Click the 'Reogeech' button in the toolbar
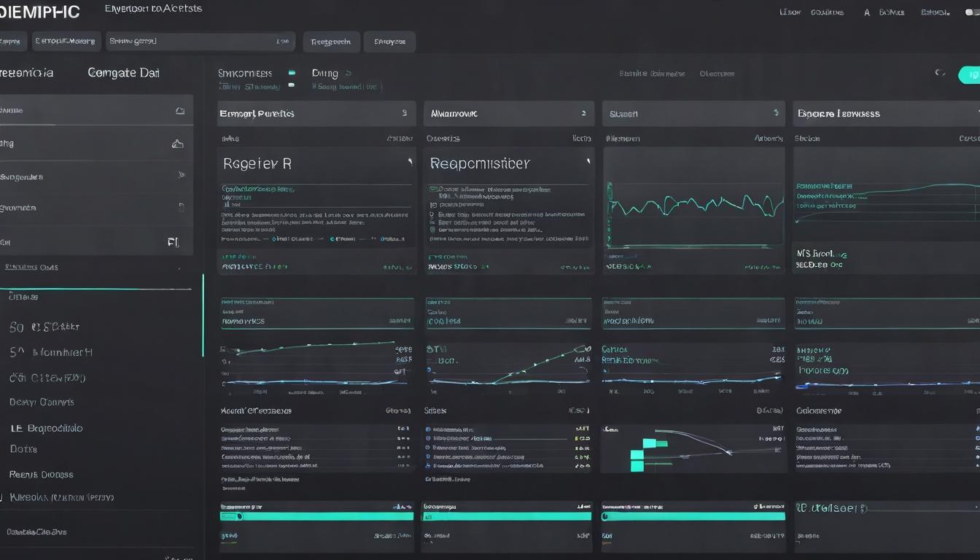The image size is (980, 560). (x=330, y=42)
